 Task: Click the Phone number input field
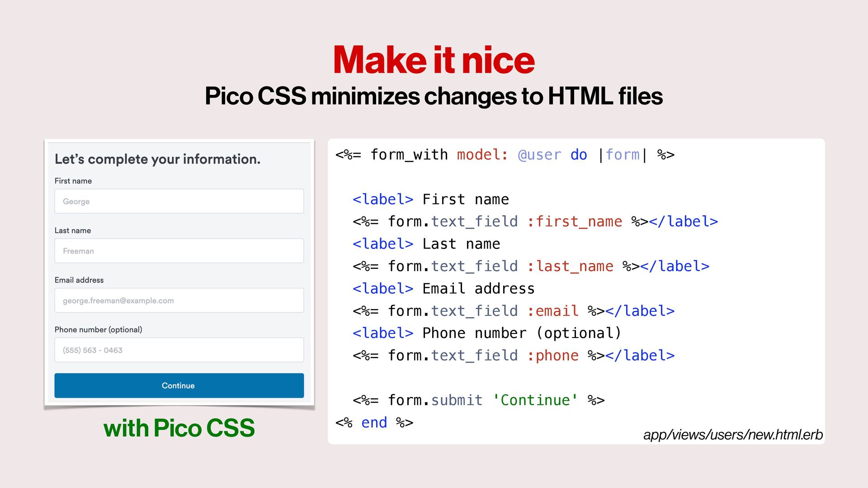179,350
